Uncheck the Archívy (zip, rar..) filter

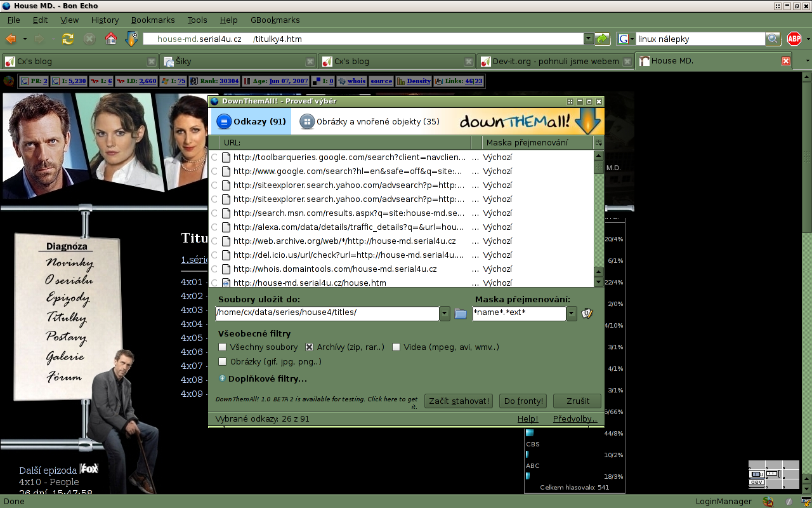point(310,347)
